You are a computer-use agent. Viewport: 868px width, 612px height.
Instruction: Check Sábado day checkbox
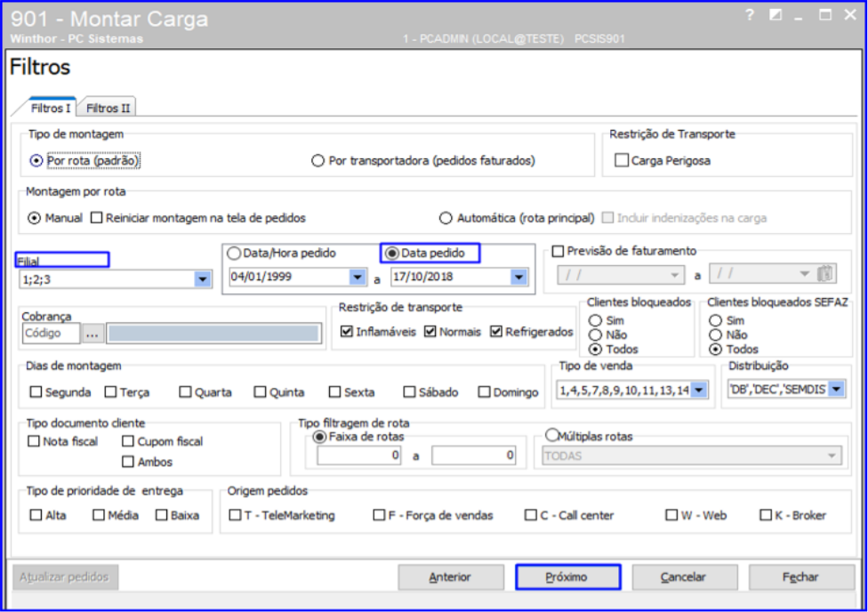pos(410,392)
